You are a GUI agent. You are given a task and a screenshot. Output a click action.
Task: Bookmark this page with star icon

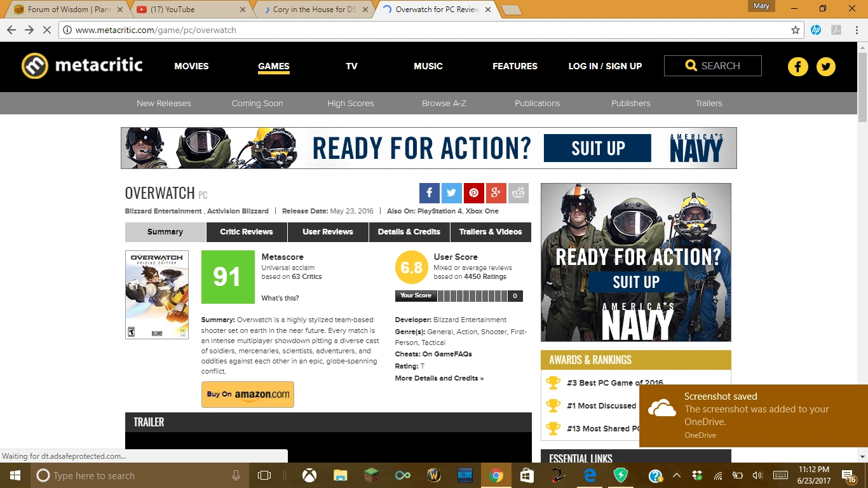(x=795, y=30)
